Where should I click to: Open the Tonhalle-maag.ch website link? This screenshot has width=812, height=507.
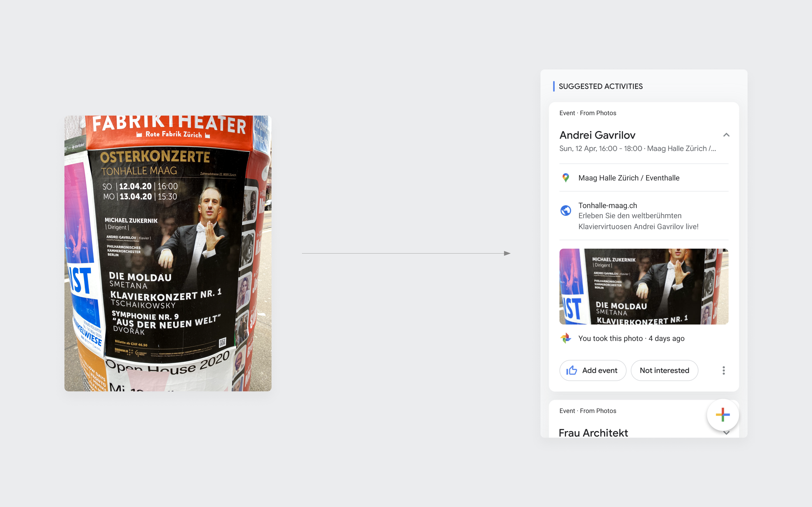(607, 206)
